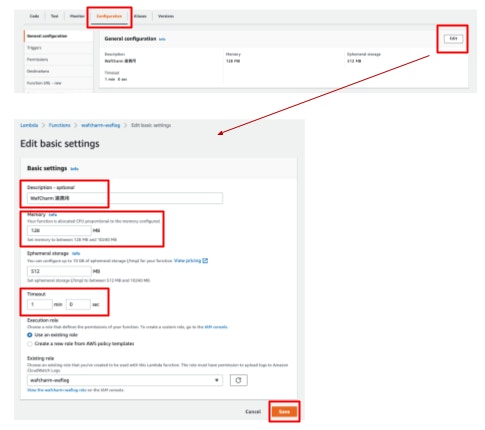Open the Versions tab
This screenshot has height=430, width=485.
point(166,16)
